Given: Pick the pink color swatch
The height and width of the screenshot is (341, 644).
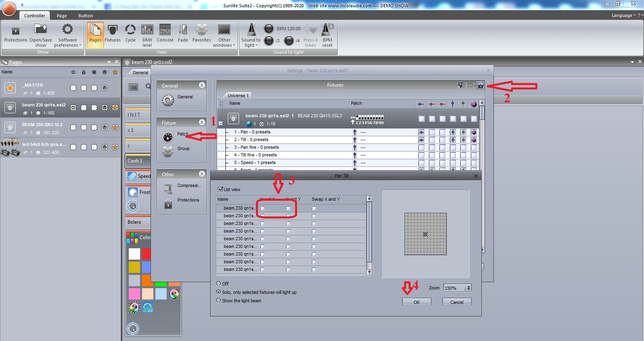Looking at the screenshot, I should point(134,294).
